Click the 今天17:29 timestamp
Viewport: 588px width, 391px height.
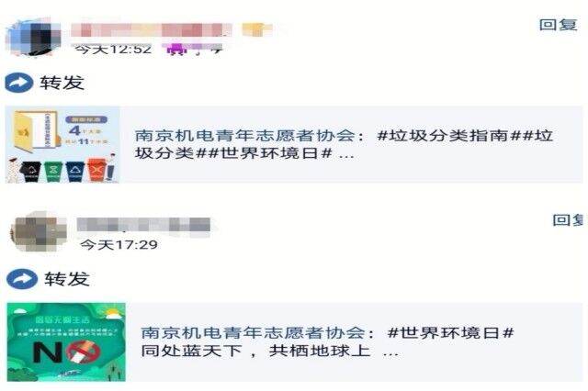[x=119, y=245]
